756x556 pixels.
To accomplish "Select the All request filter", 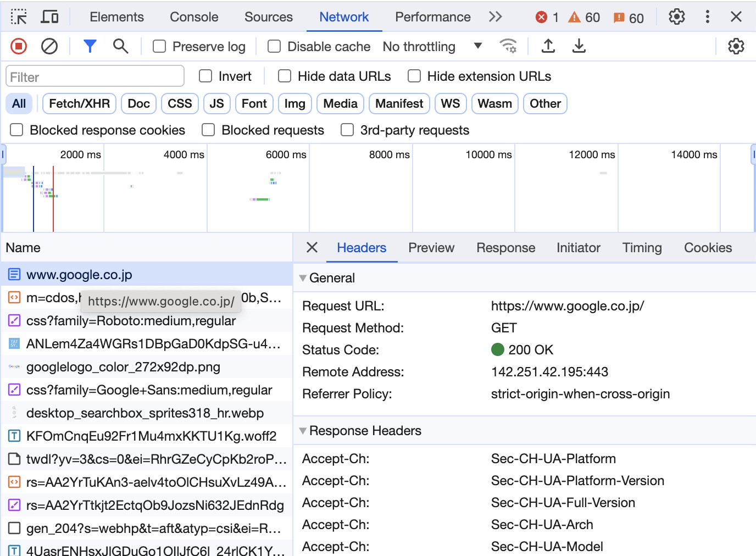I will [x=19, y=103].
